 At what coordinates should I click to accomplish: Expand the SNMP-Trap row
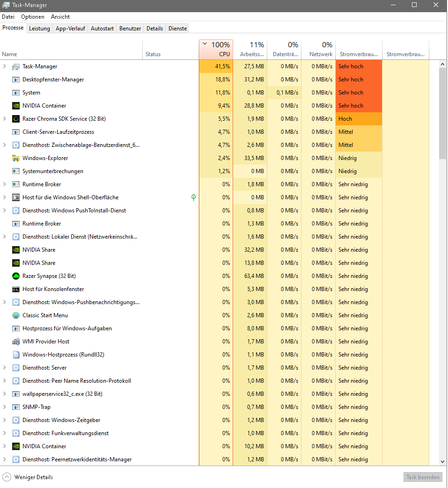[x=4, y=407]
